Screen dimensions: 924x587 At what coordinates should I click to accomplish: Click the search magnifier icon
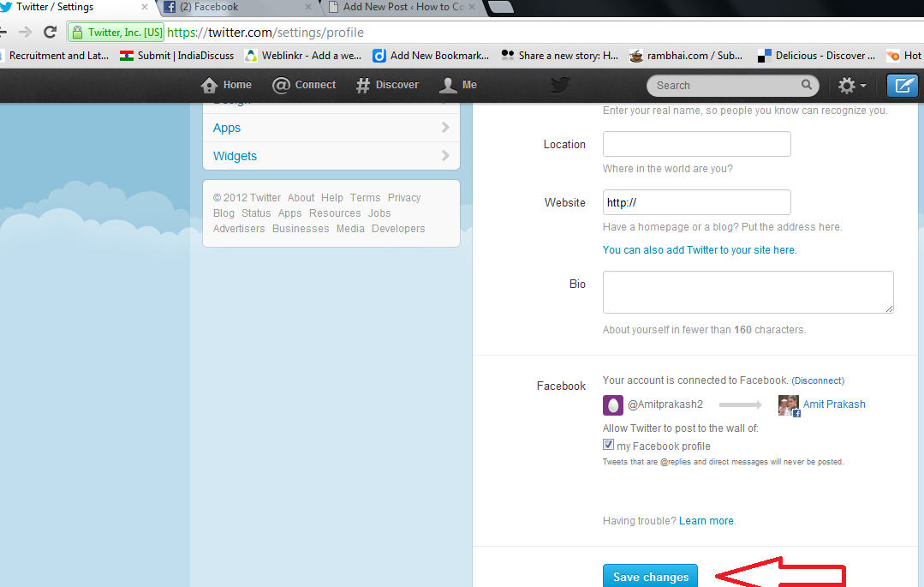pyautogui.click(x=806, y=85)
